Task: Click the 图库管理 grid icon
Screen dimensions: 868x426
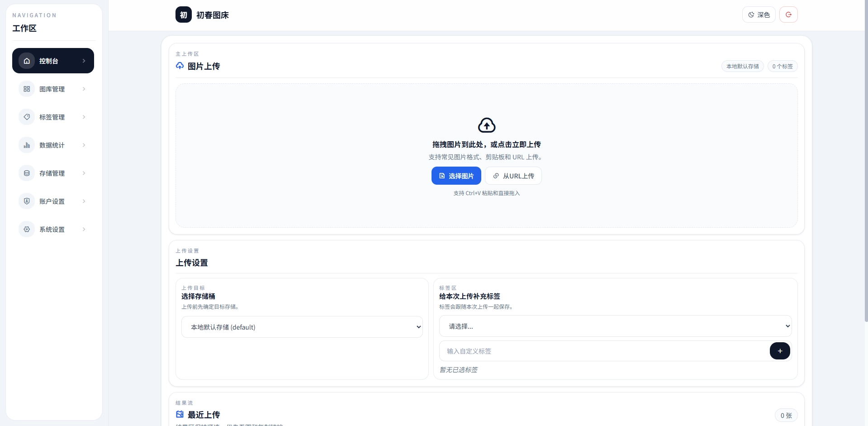Action: coord(27,89)
